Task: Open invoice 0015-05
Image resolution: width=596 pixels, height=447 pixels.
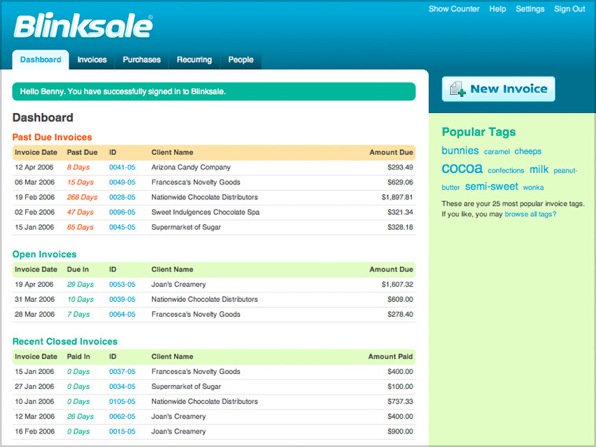Action: [122, 431]
